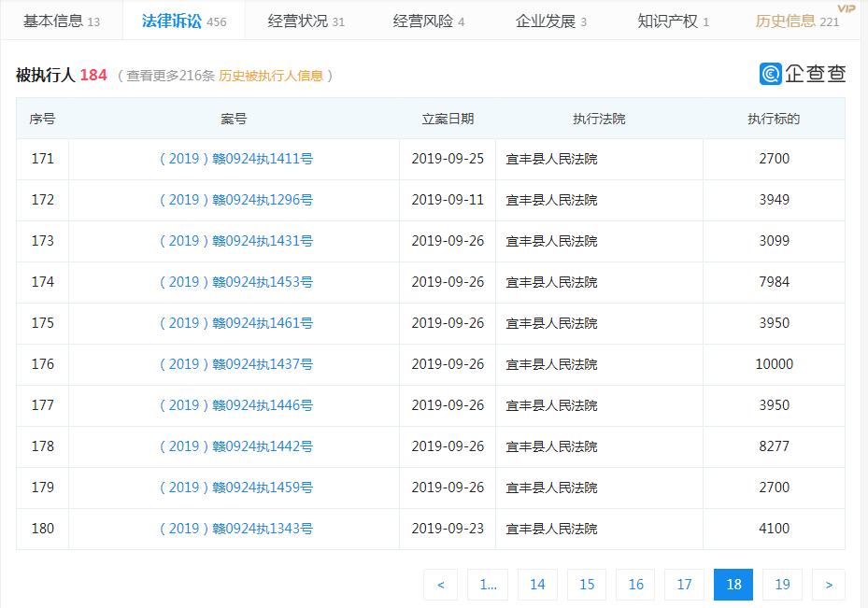Go to previous page with left arrow
This screenshot has width=868, height=608.
pyautogui.click(x=440, y=584)
